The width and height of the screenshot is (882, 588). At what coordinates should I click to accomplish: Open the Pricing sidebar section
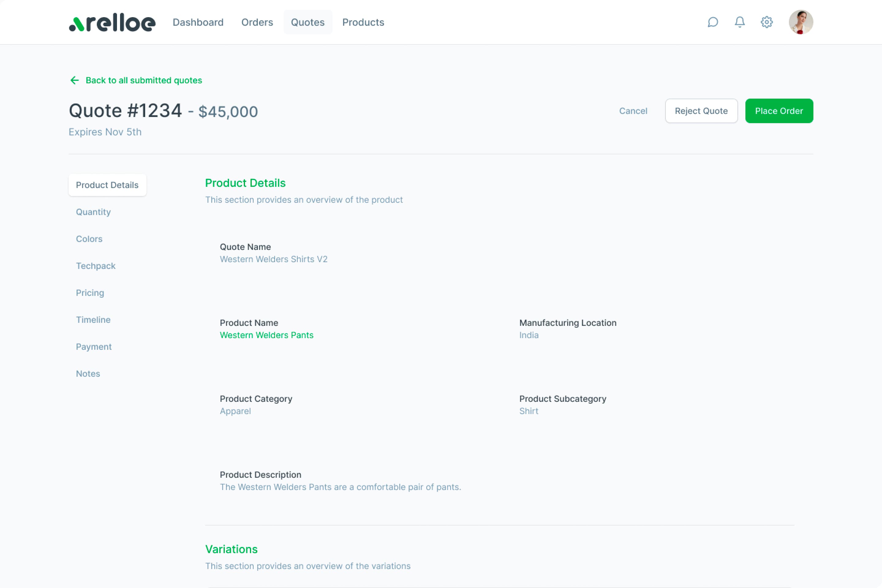click(90, 293)
